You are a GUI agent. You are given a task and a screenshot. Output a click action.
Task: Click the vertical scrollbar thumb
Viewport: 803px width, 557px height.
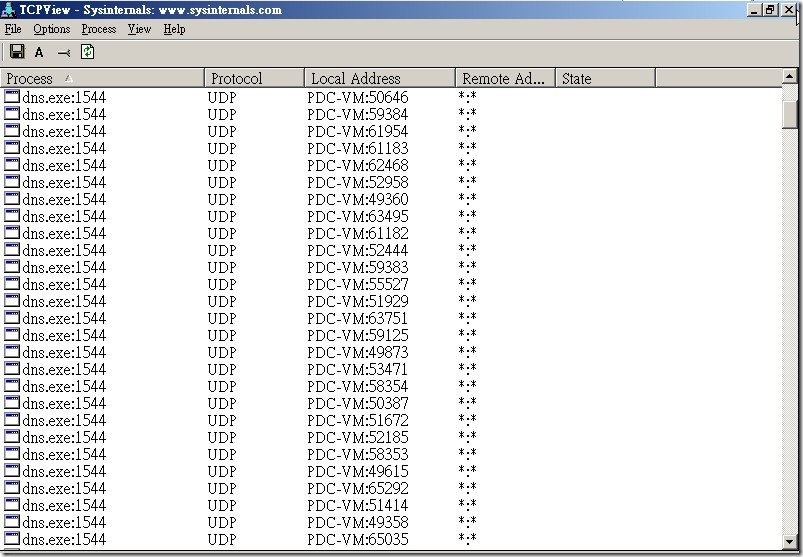pos(789,114)
